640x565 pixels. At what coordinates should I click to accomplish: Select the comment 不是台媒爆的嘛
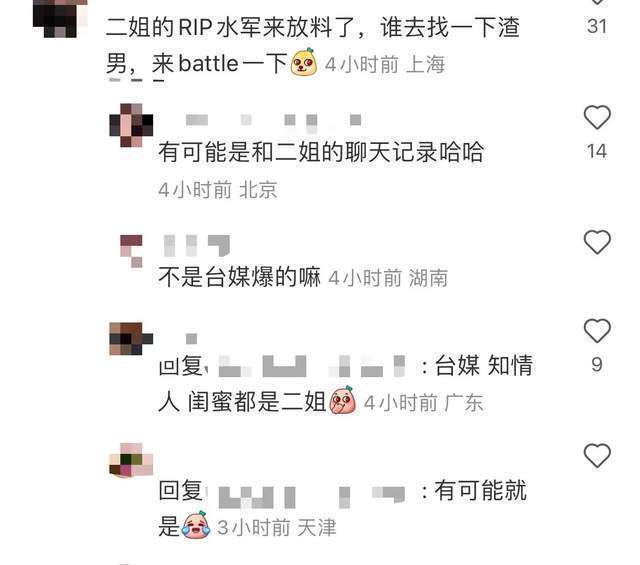tap(239, 277)
